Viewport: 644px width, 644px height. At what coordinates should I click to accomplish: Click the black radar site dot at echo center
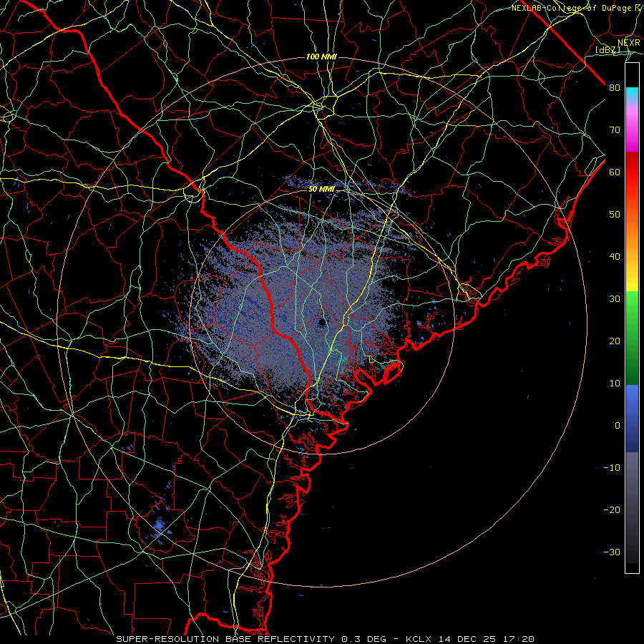pos(321,323)
